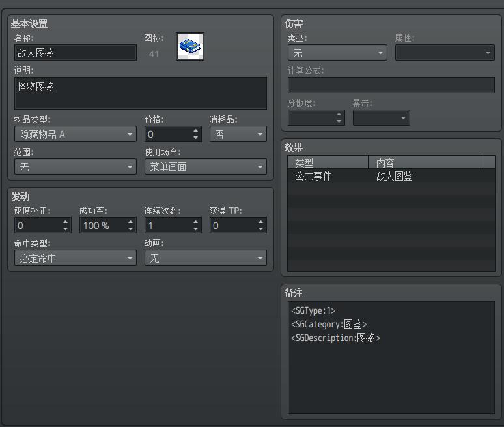504x427 pixels.
Task: Decrease the 价格 value with down arrow
Action: pos(196,138)
